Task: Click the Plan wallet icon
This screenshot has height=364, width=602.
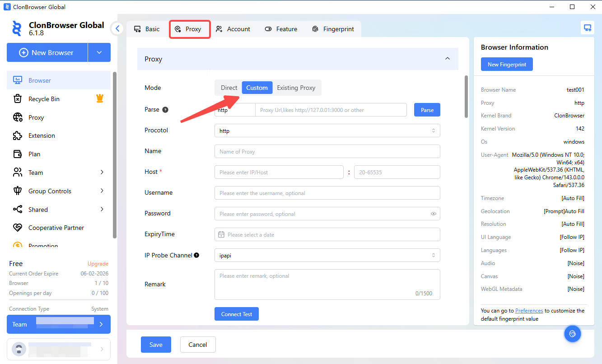Action: pos(18,154)
